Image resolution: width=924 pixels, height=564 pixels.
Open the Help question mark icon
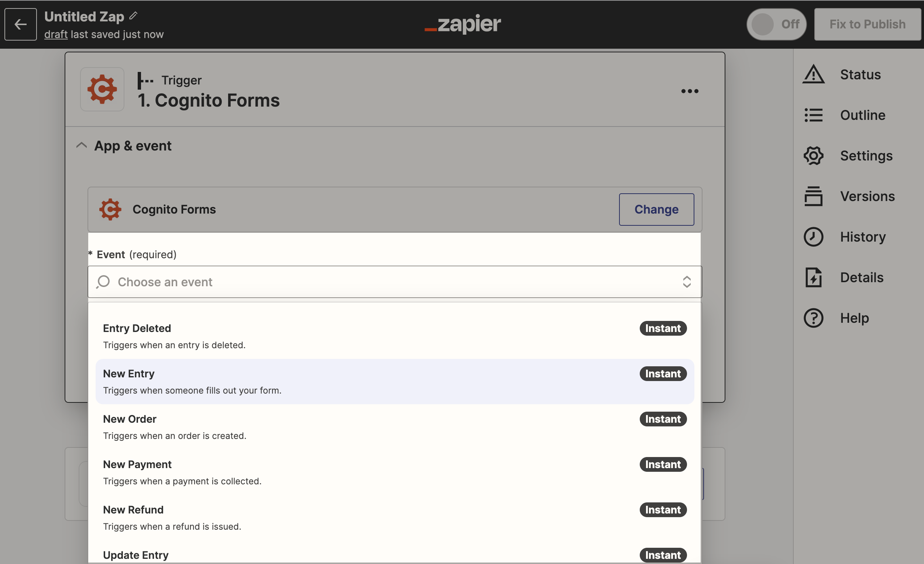813,318
